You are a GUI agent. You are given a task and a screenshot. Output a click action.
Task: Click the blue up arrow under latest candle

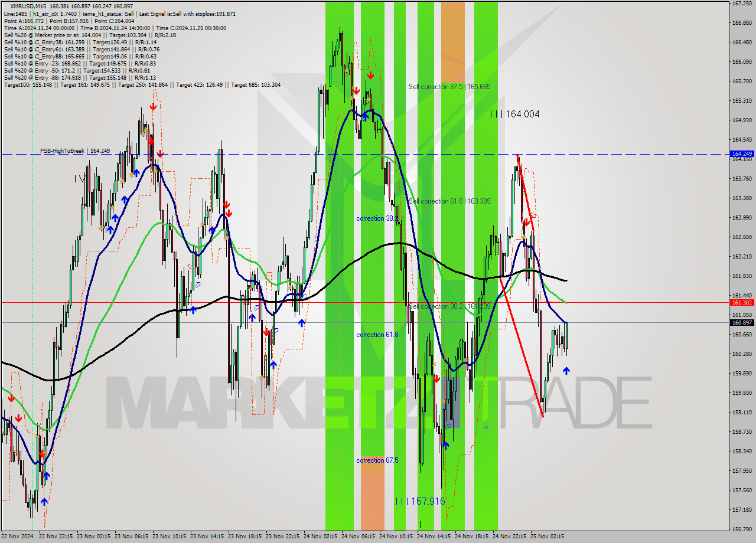pos(566,371)
